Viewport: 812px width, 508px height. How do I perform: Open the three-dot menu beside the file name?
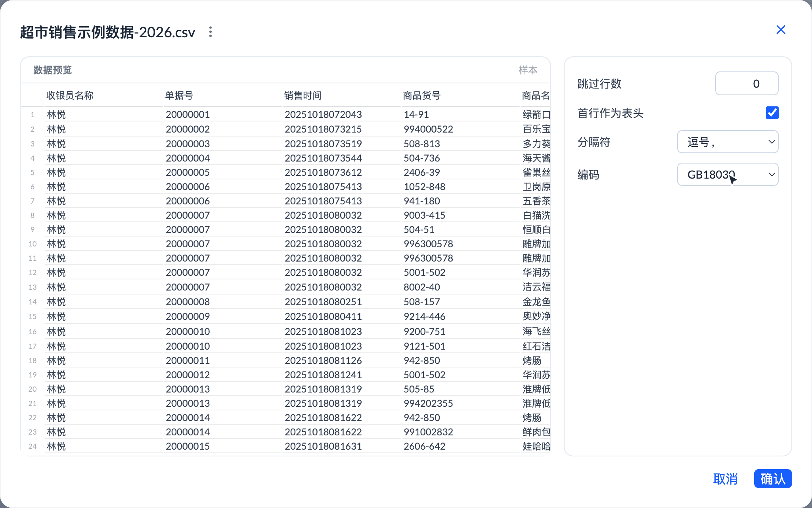[x=211, y=32]
